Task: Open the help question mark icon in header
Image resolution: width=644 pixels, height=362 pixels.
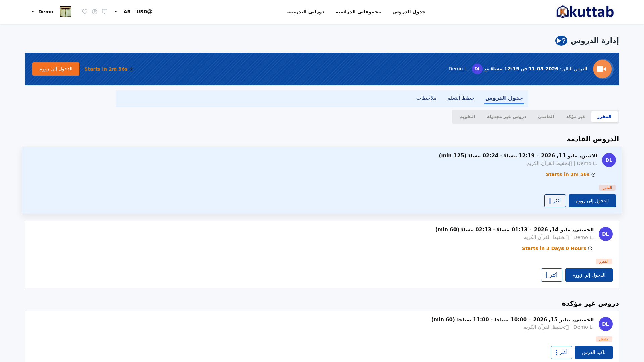Action: point(95,12)
